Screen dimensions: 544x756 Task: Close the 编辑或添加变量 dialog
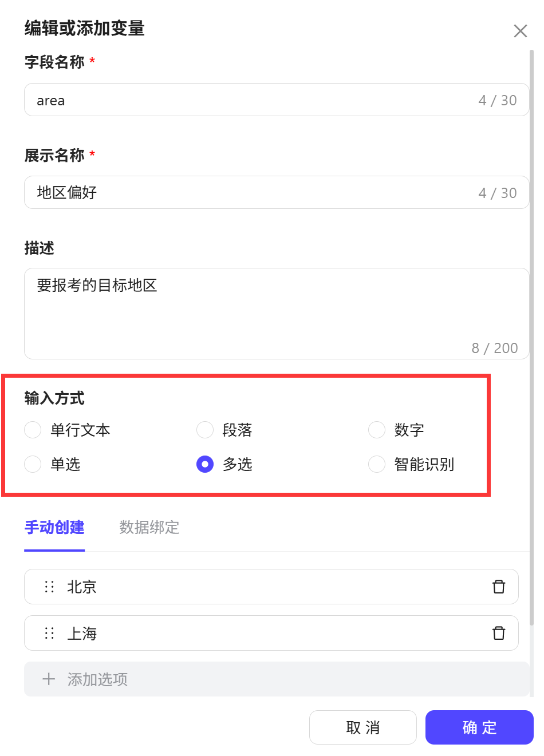tap(520, 31)
